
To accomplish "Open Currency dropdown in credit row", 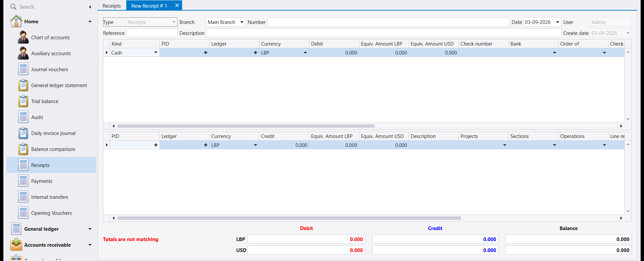I will point(256,145).
